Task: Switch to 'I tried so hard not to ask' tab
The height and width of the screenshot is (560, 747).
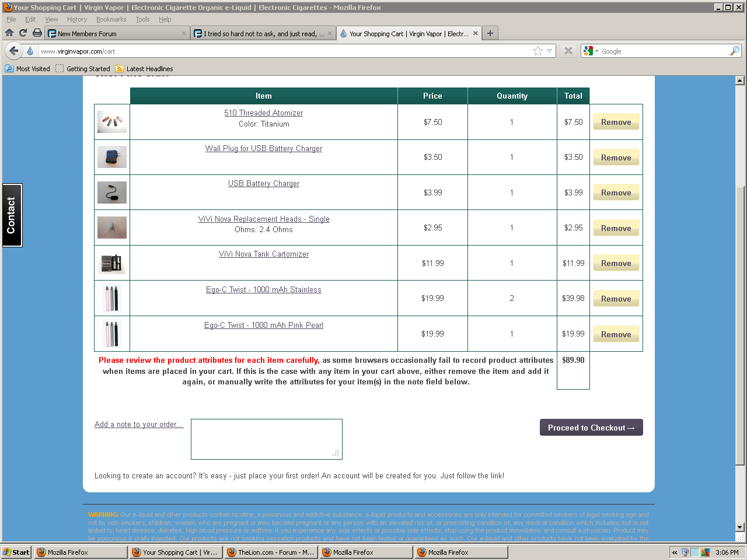Action: pos(263,33)
